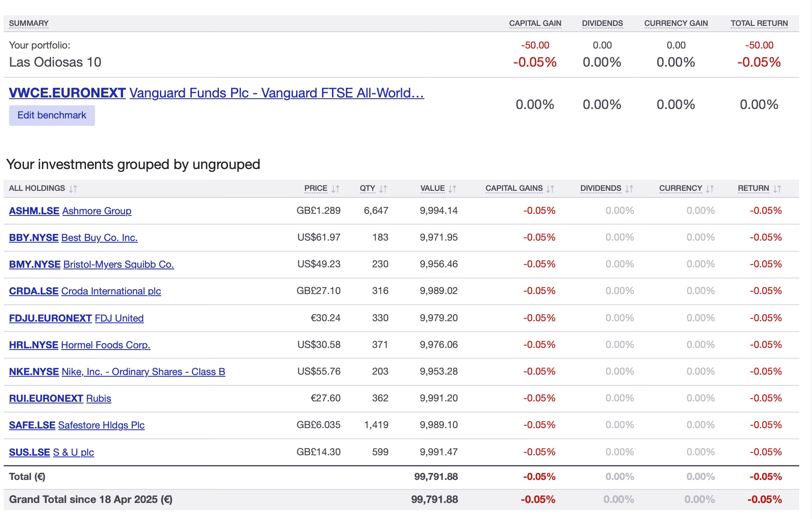The image size is (812, 519).
Task: Click the Total (€) row label
Action: tap(27, 477)
